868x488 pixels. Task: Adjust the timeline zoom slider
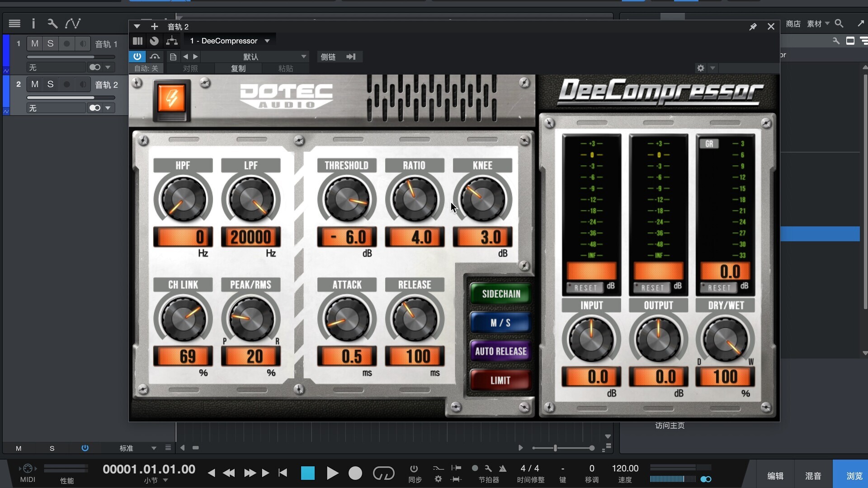[562, 448]
